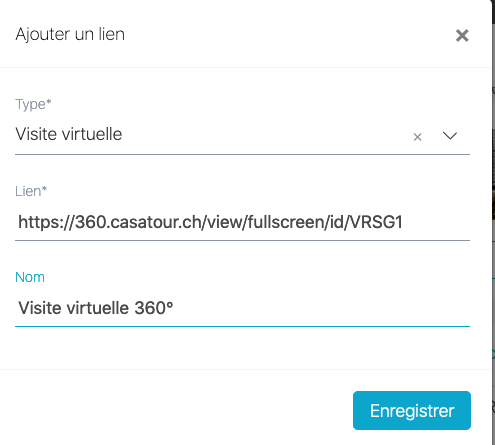The height and width of the screenshot is (445, 495).
Task: Click empty space between Type and Lien
Action: click(x=242, y=169)
